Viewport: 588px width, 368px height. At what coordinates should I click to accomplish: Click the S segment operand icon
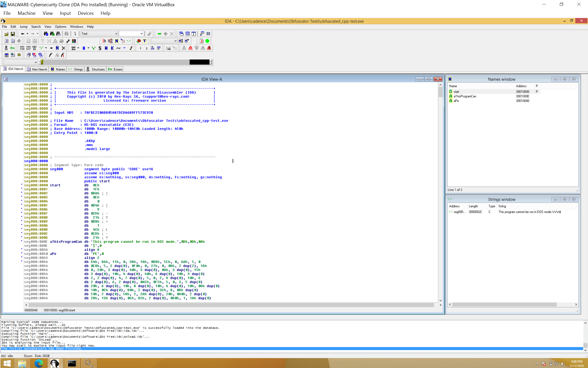click(x=100, y=48)
